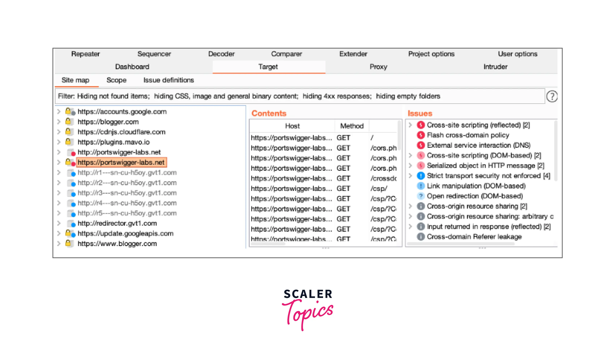The height and width of the screenshot is (364, 615).
Task: Click the icon next to http://redirector.gvt1.com
Action: 71,223
